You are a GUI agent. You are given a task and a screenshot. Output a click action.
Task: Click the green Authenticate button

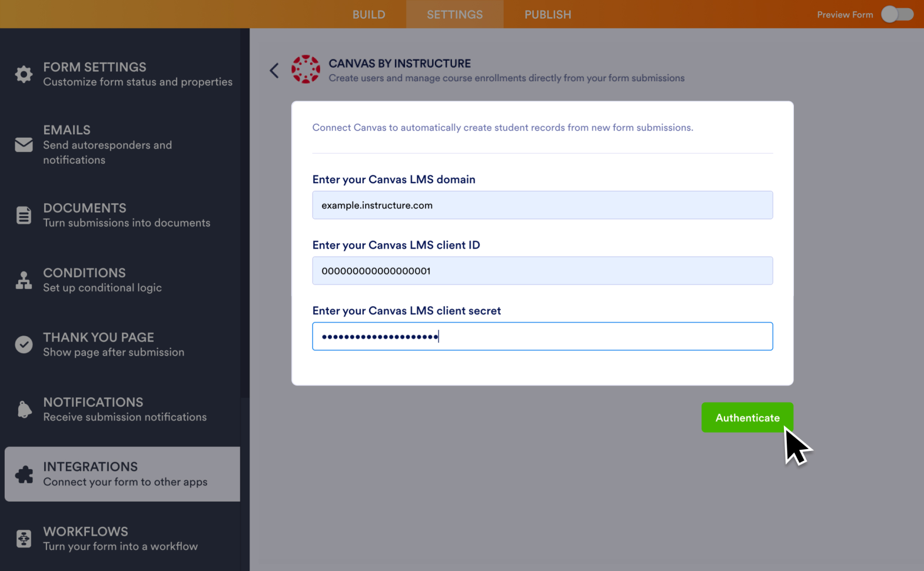[x=747, y=417]
